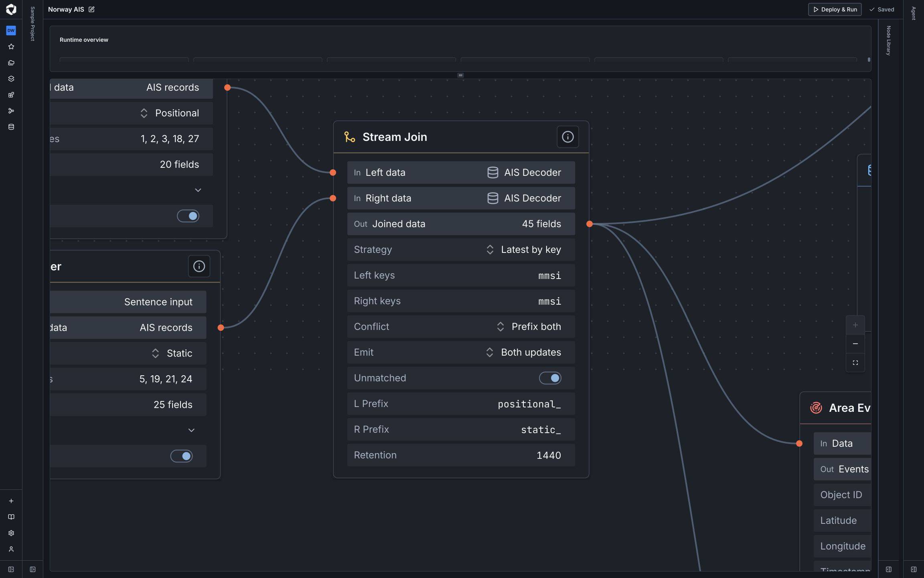
Task: Click the Left keys mmsi field
Action: coord(461,275)
